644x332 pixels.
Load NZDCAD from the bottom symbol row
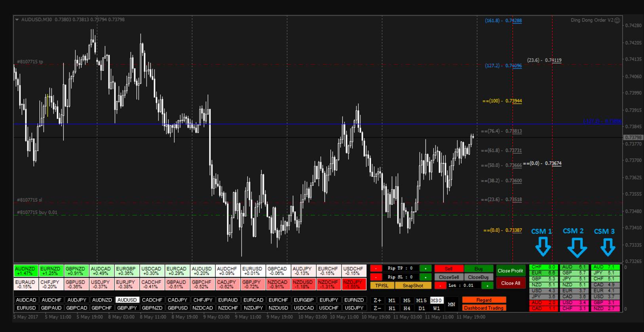coord(203,308)
